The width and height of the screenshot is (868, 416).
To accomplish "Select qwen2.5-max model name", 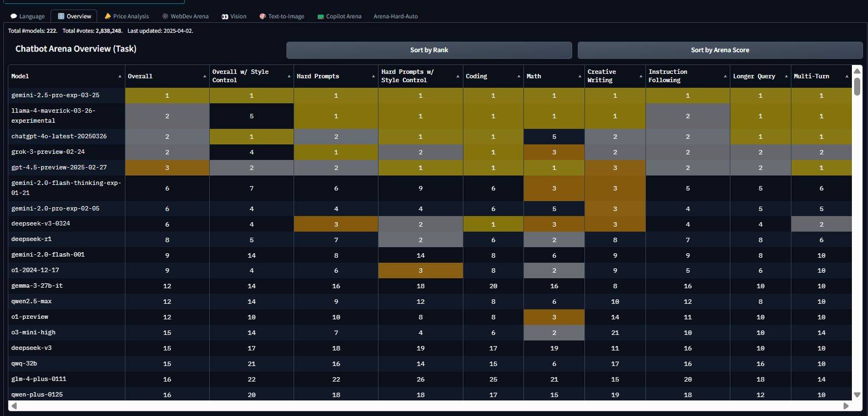I will [31, 301].
